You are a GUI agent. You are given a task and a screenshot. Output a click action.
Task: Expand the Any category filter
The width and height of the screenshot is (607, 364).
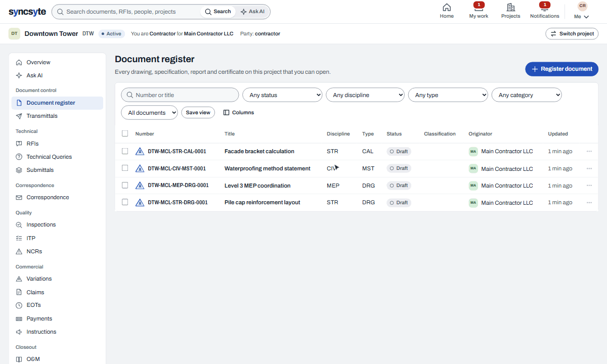[527, 95]
